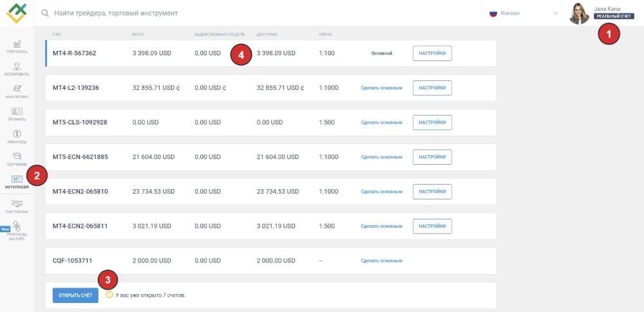Click leverage value of MT4-L2-139236
Image resolution: width=644 pixels, height=312 pixels.
[x=328, y=88]
